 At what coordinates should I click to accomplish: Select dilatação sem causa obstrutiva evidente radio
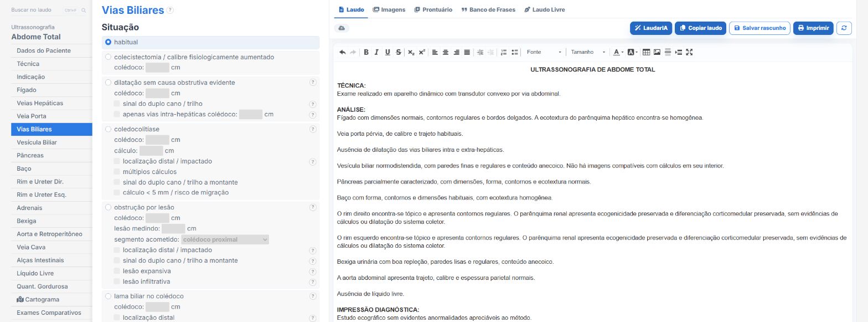[x=108, y=83]
